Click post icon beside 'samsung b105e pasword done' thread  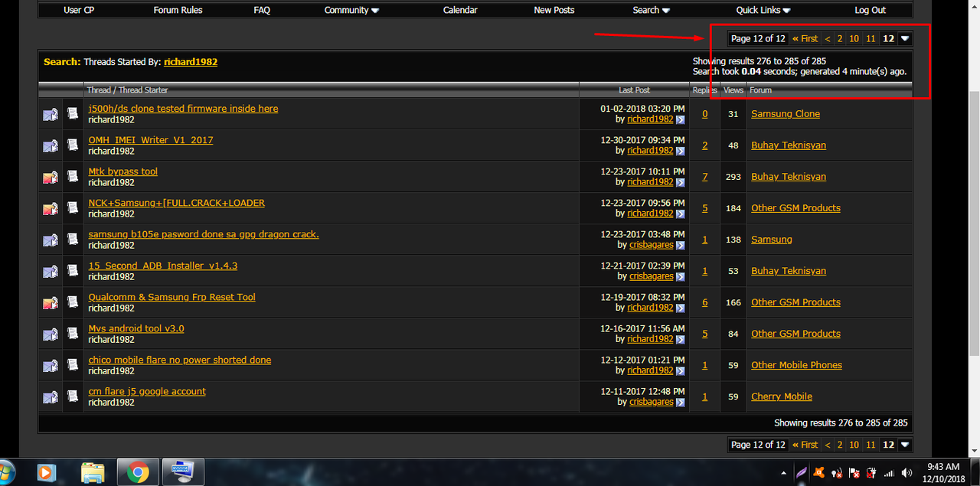coord(73,240)
